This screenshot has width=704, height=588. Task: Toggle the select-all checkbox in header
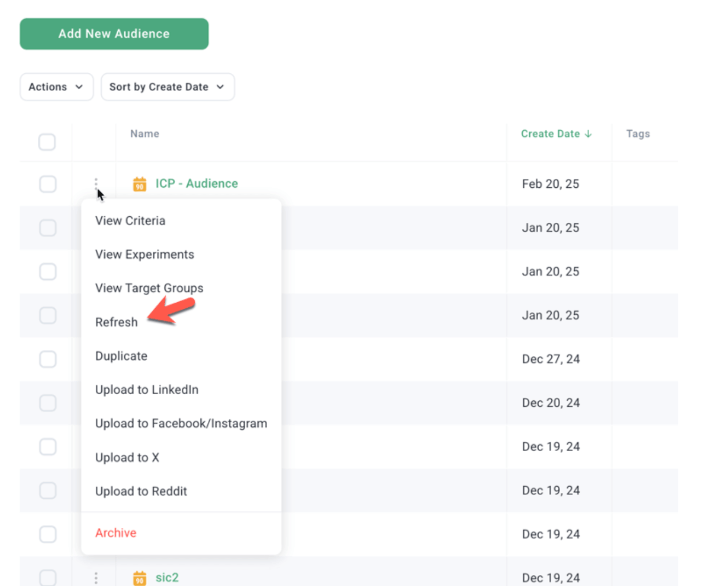[47, 142]
